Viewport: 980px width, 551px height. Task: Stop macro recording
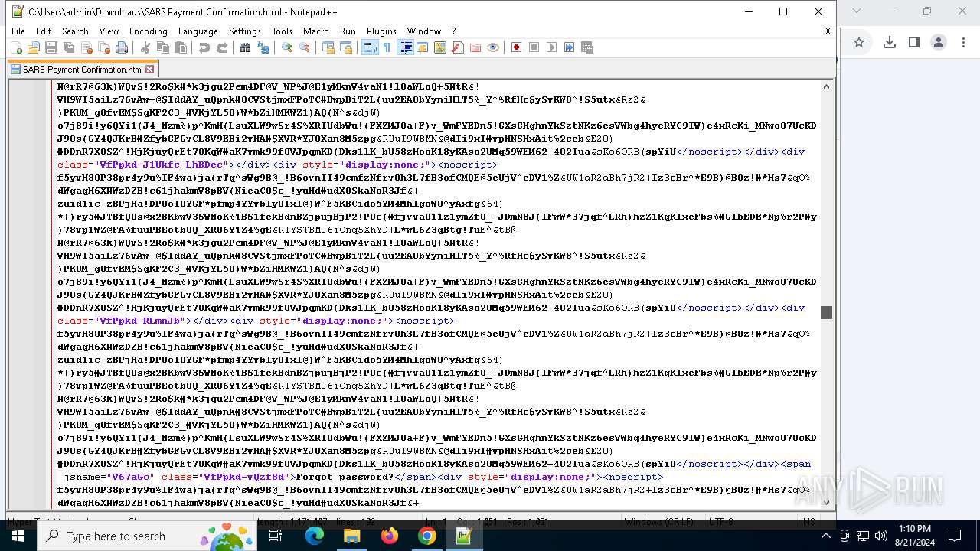[534, 47]
